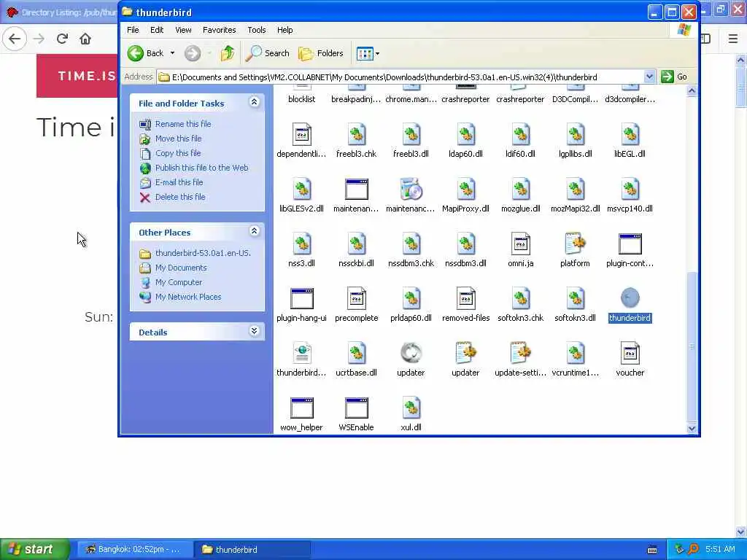Select the WSEnable executable icon
The image size is (747, 560).
coord(356,408)
